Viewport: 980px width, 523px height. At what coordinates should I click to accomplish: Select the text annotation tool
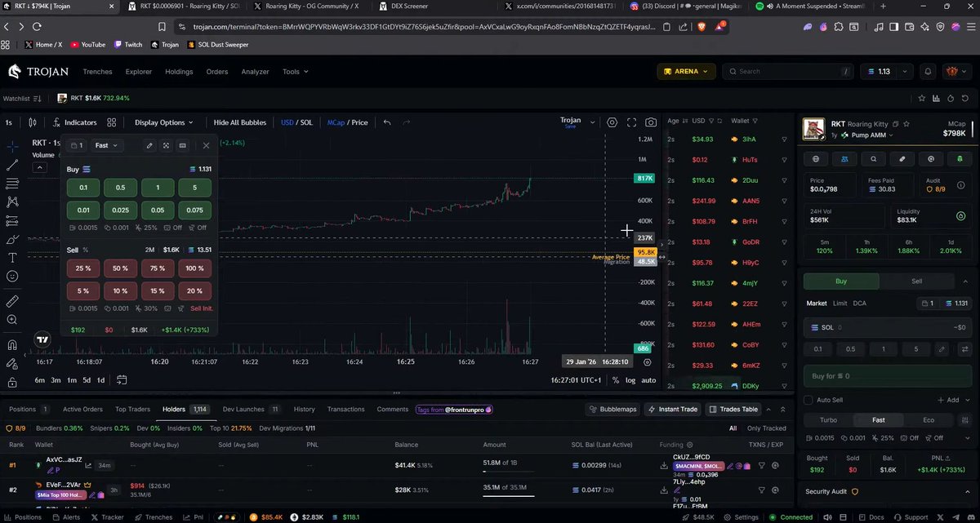(x=12, y=258)
